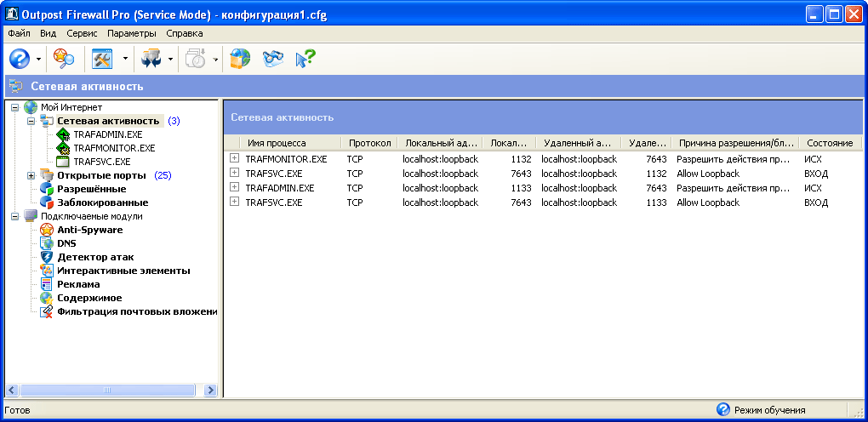Open the Параметры menu

(132, 33)
